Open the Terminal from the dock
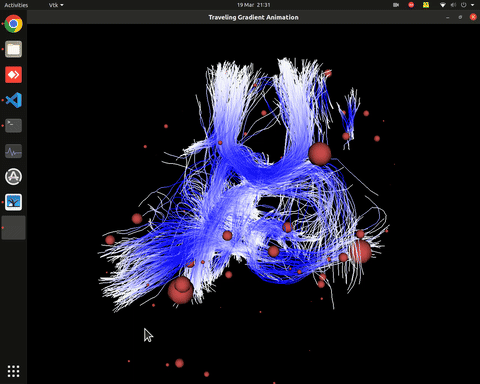 [13, 126]
